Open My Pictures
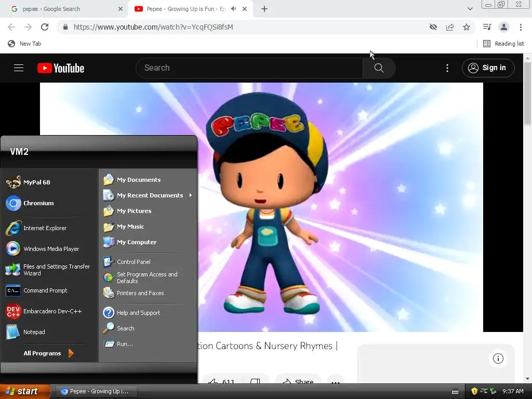 coord(148,211)
